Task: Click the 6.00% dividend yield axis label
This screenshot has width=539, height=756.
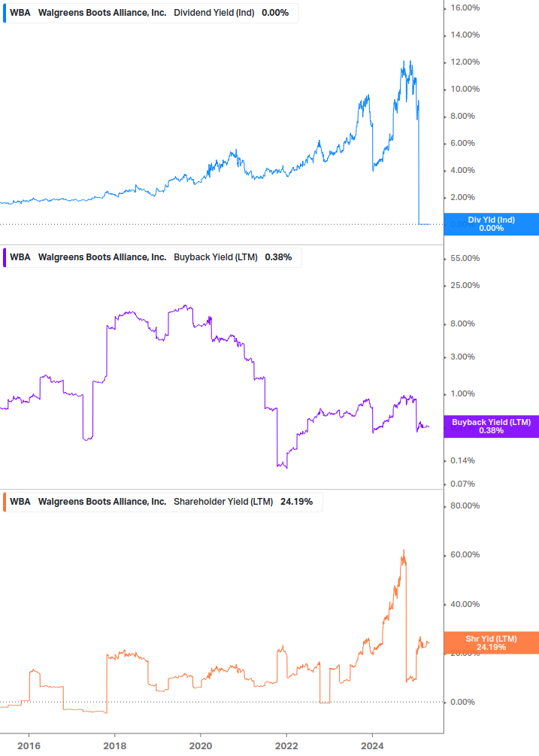Action: [462, 143]
